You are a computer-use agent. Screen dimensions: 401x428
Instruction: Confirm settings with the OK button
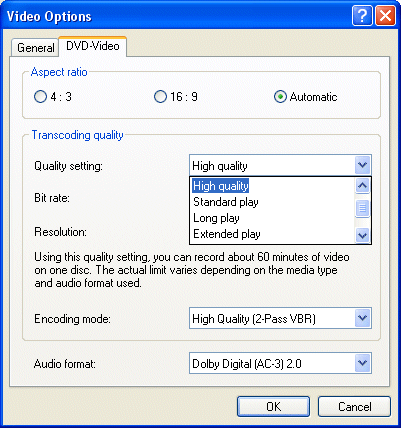coord(273,406)
